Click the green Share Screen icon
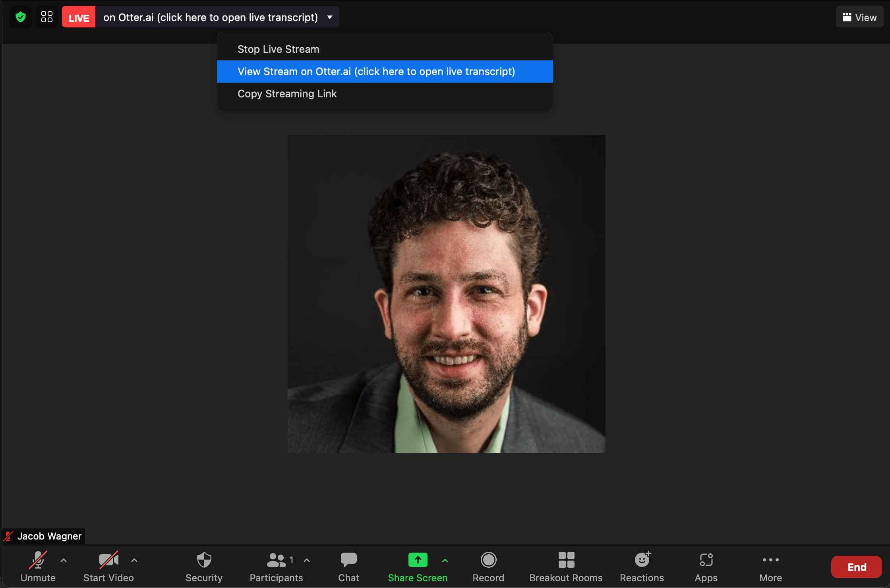890x588 pixels. [x=418, y=560]
